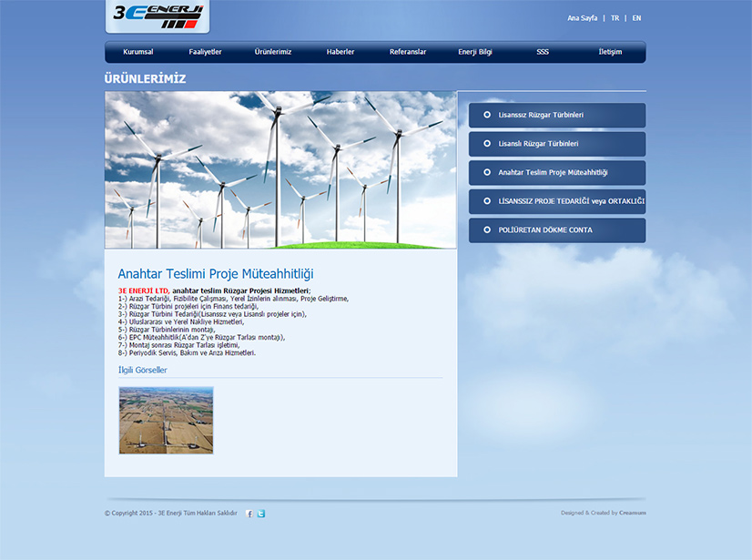Select Ürünlerimiz in the navigation bar
The image size is (752, 560).
pyautogui.click(x=273, y=52)
